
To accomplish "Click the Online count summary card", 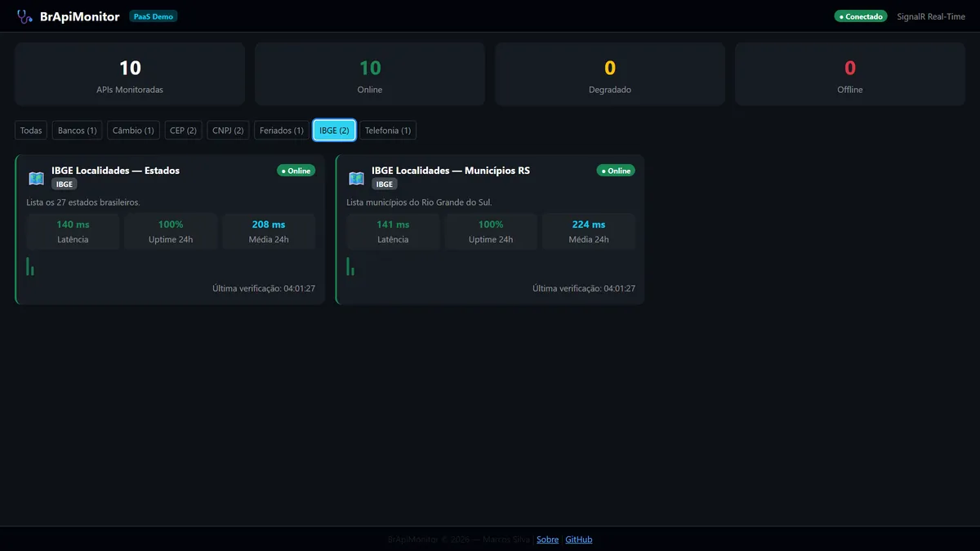I will coord(370,74).
